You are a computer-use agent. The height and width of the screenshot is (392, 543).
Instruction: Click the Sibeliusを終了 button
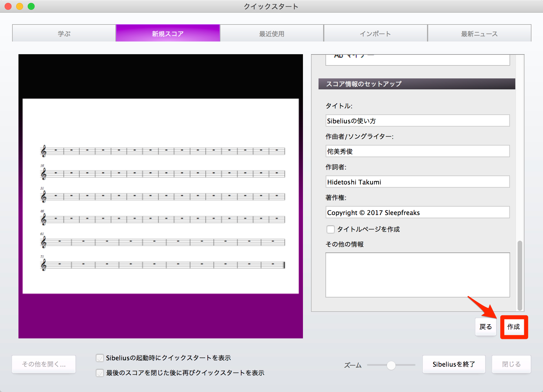454,364
